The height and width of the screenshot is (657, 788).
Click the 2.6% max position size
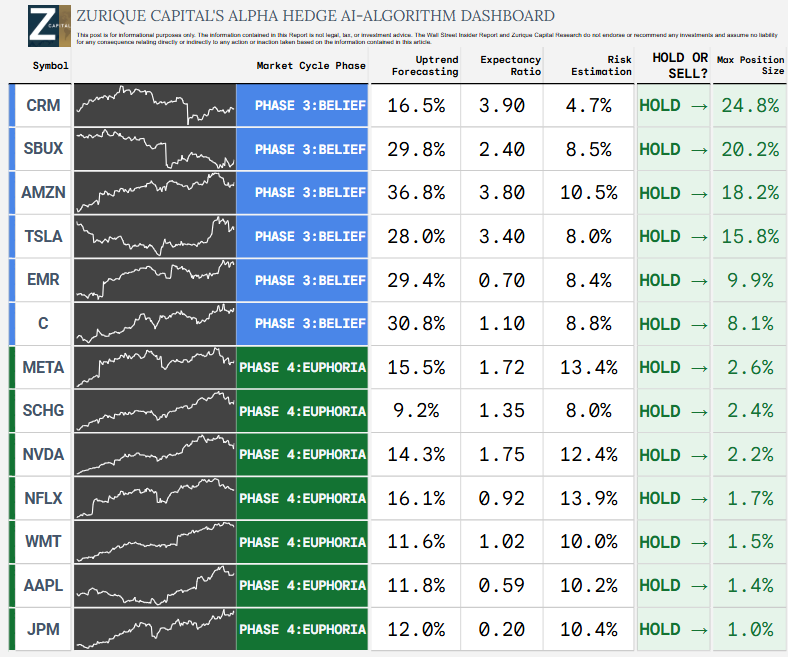click(750, 367)
